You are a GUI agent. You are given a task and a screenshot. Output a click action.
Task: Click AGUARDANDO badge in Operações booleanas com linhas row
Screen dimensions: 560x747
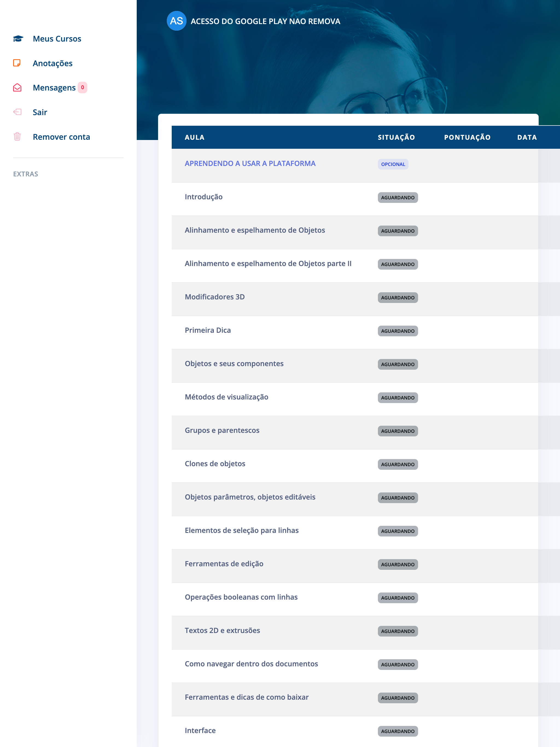coord(398,598)
